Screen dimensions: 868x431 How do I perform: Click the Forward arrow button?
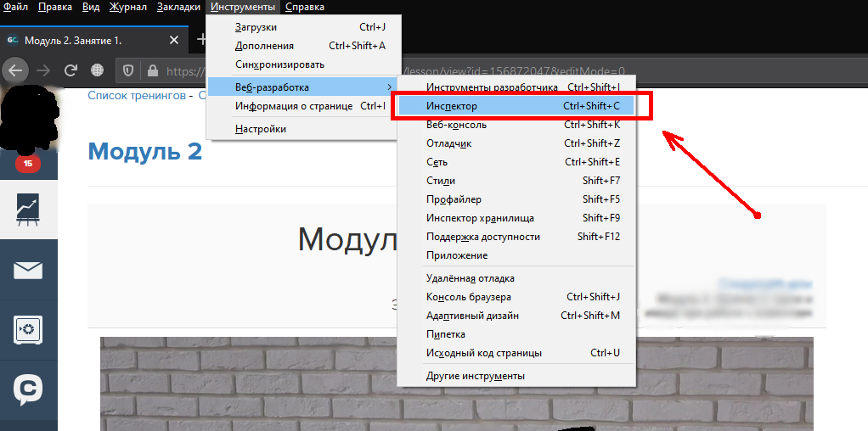[43, 70]
